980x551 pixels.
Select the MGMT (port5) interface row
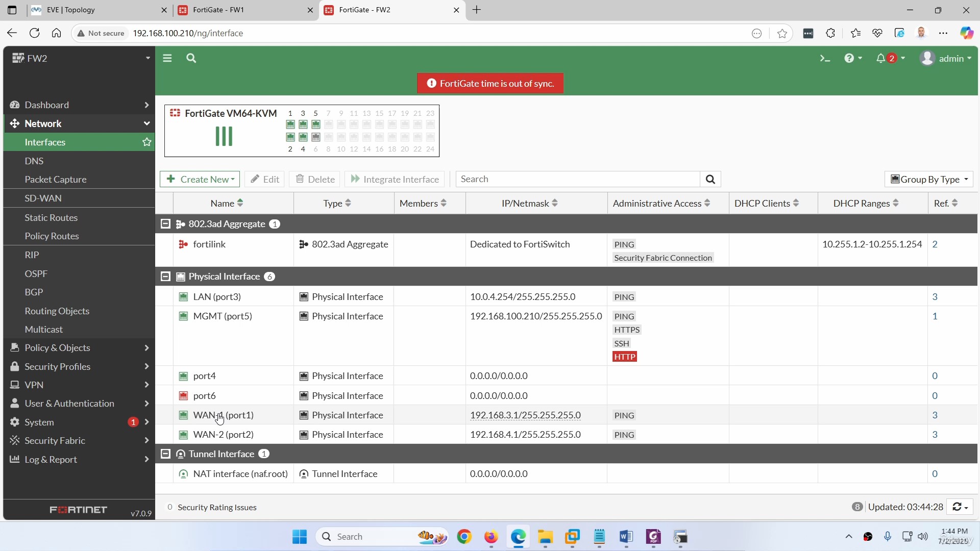(567, 336)
